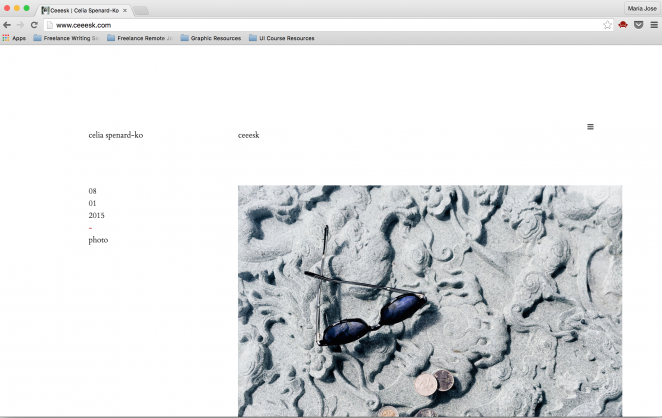This screenshot has height=418, width=662.
Task: Click the address bar showing www.ceeesk.com
Action: (x=328, y=25)
